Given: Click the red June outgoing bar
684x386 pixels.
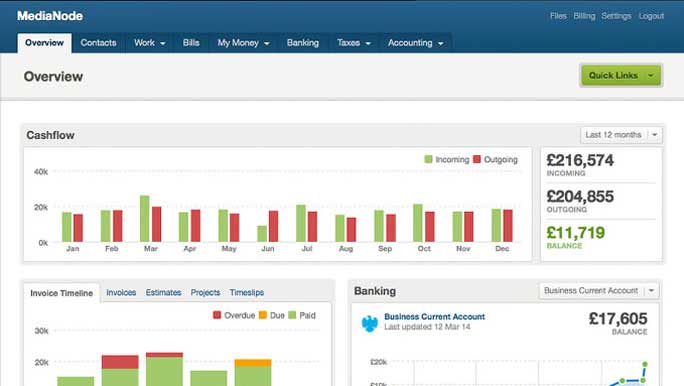Looking at the screenshot, I should click(x=274, y=226).
